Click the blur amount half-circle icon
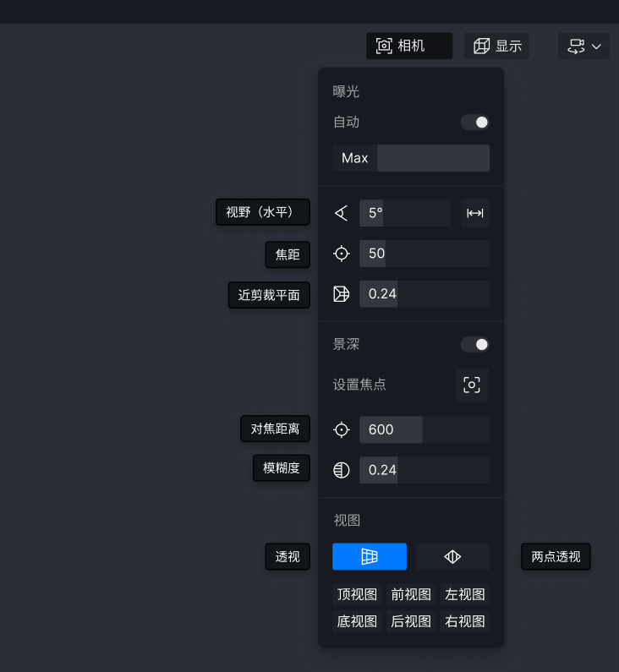 point(342,470)
